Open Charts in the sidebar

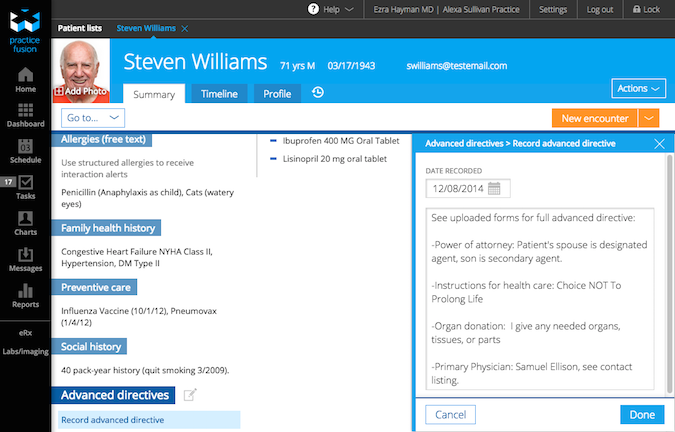25,223
